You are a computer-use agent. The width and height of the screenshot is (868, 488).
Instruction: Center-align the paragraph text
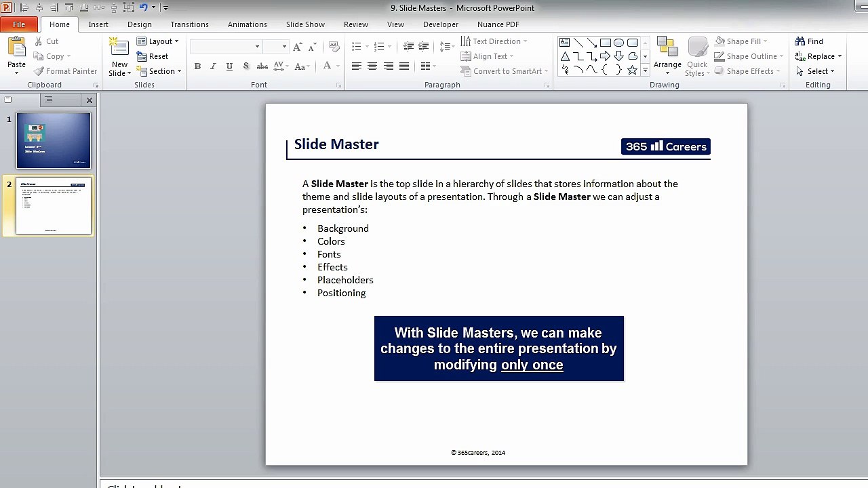[372, 66]
